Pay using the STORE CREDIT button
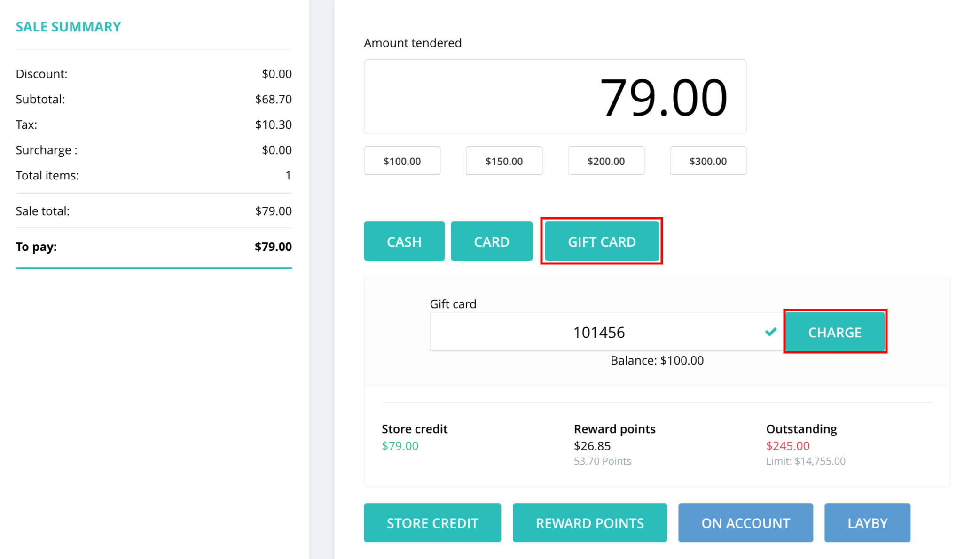980x559 pixels. (432, 522)
